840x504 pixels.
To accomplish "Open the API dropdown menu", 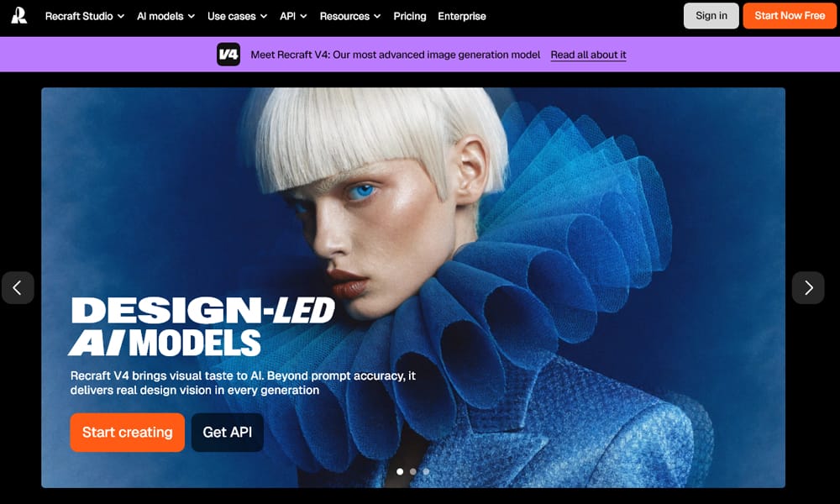I will [x=293, y=16].
